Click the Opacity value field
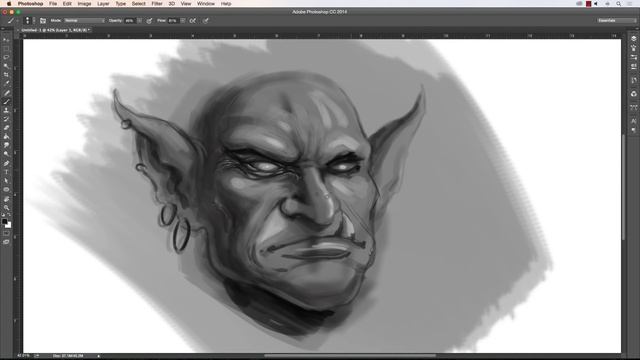The height and width of the screenshot is (360, 640). pos(130,20)
